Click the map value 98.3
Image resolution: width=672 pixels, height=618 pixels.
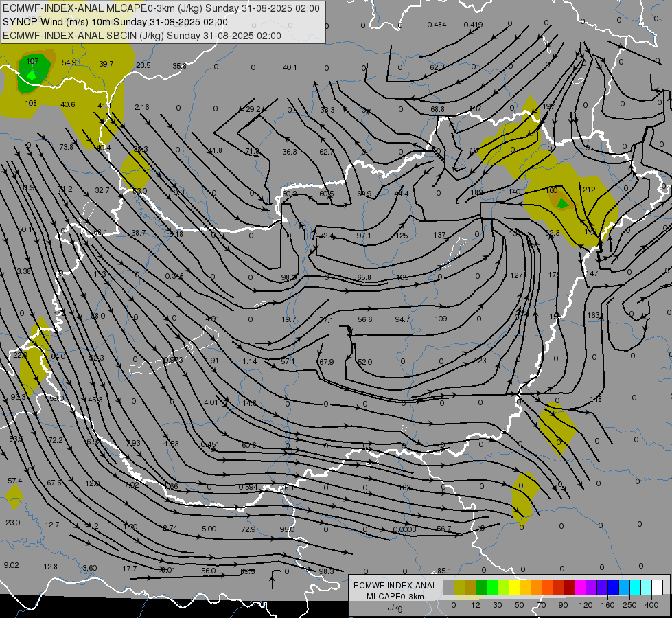(x=327, y=571)
